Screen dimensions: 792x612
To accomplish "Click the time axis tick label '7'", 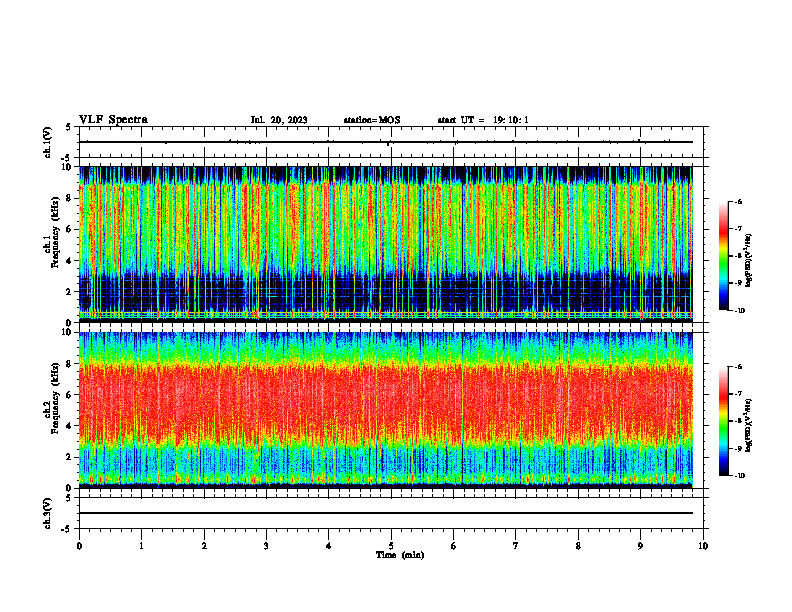I will [516, 546].
